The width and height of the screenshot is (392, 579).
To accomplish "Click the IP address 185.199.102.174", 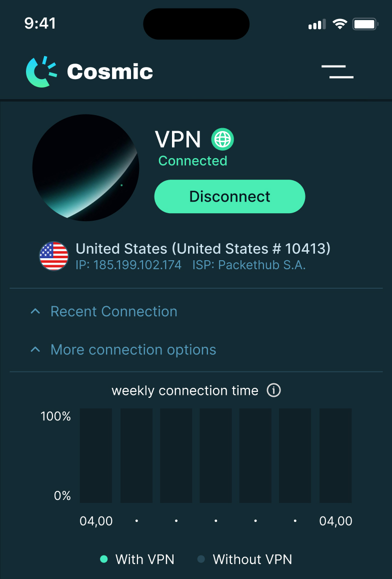I will [x=128, y=265].
